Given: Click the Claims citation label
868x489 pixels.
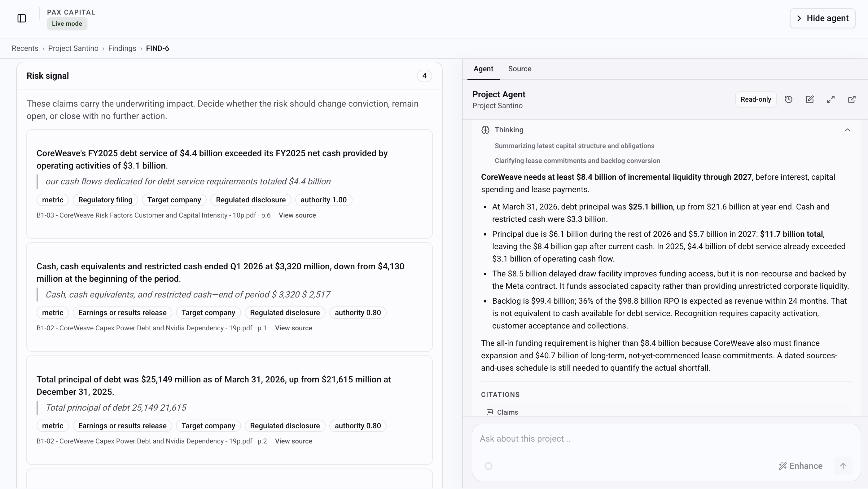Looking at the screenshot, I should tap(507, 412).
